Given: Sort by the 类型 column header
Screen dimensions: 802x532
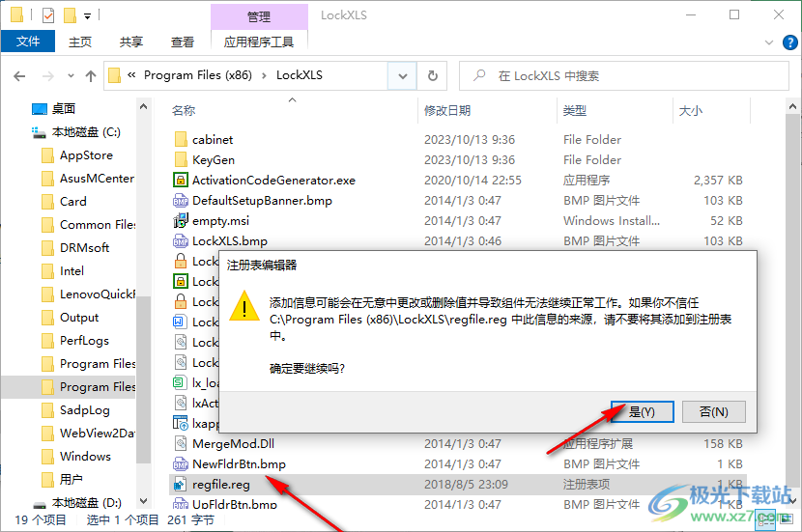Looking at the screenshot, I should pyautogui.click(x=574, y=110).
